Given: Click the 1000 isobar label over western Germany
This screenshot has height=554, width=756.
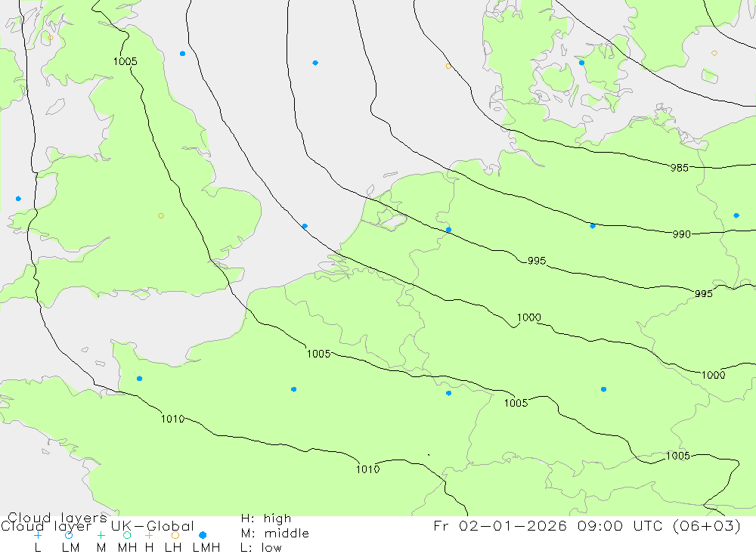Looking at the screenshot, I should point(529,317).
